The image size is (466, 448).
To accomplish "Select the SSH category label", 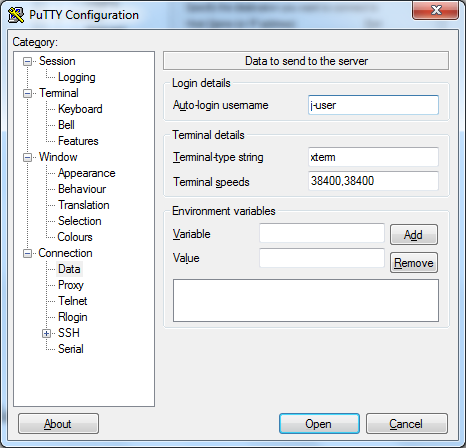I will (69, 333).
